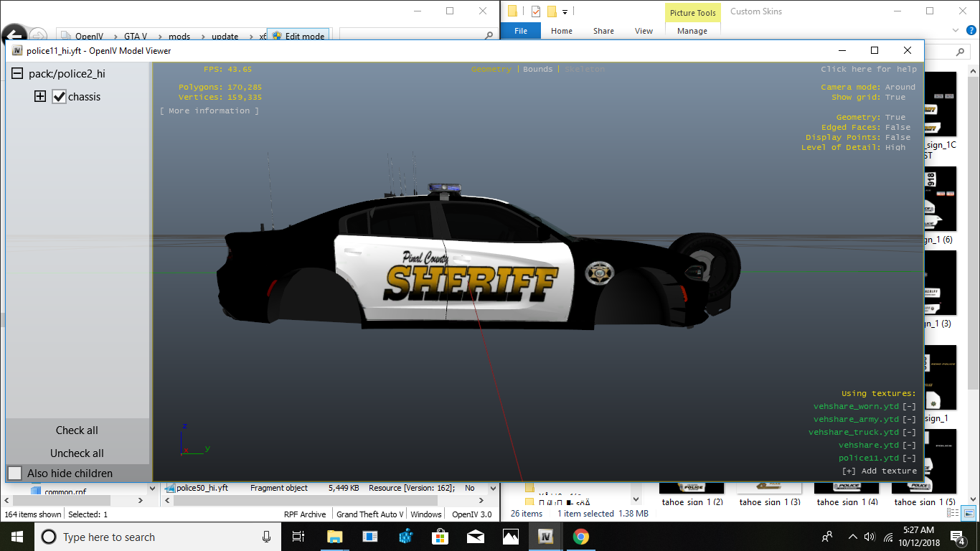Screen dimensions: 980x551
Task: Remove police11.ytd texture with its [-]
Action: coord(910,458)
